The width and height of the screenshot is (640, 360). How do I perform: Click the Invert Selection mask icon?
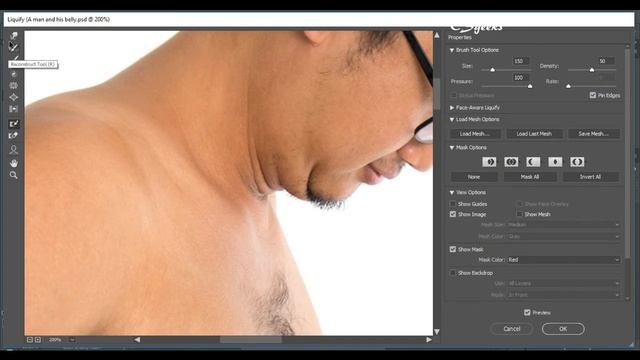577,162
